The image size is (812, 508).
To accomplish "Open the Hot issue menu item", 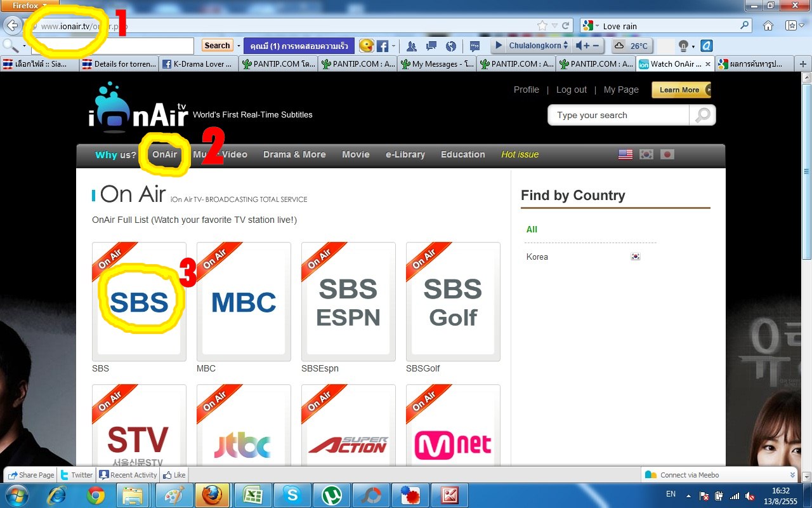I will click(520, 154).
